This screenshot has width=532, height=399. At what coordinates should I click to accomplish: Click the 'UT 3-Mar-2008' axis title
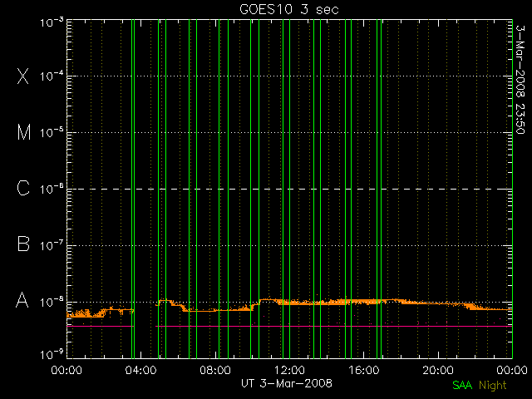(x=286, y=383)
